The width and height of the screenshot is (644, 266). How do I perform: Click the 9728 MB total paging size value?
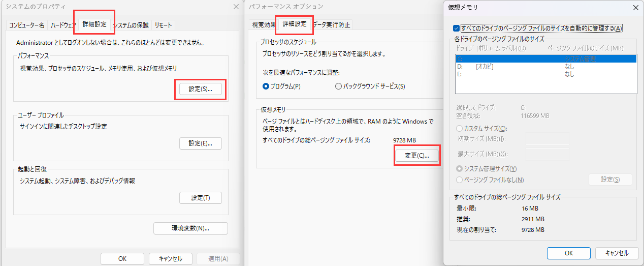pyautogui.click(x=405, y=140)
